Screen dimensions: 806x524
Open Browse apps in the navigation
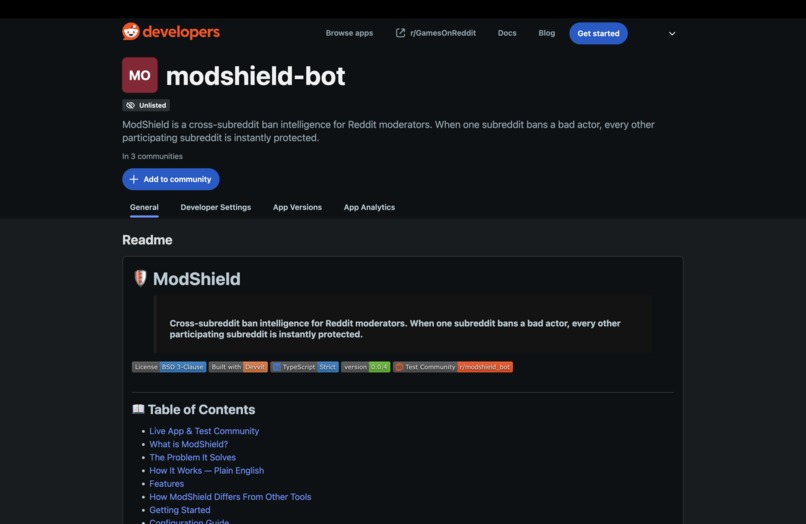tap(349, 33)
